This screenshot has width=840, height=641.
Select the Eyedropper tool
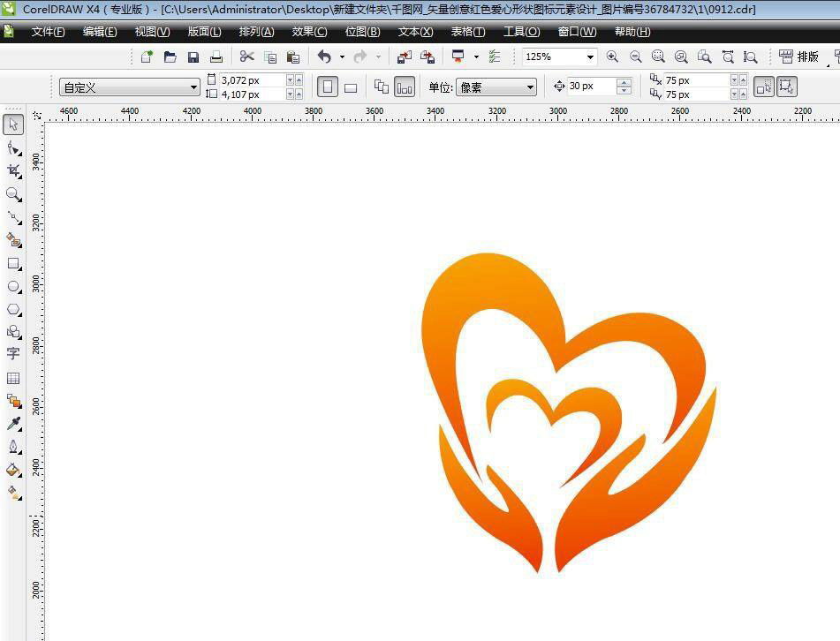pyautogui.click(x=13, y=424)
